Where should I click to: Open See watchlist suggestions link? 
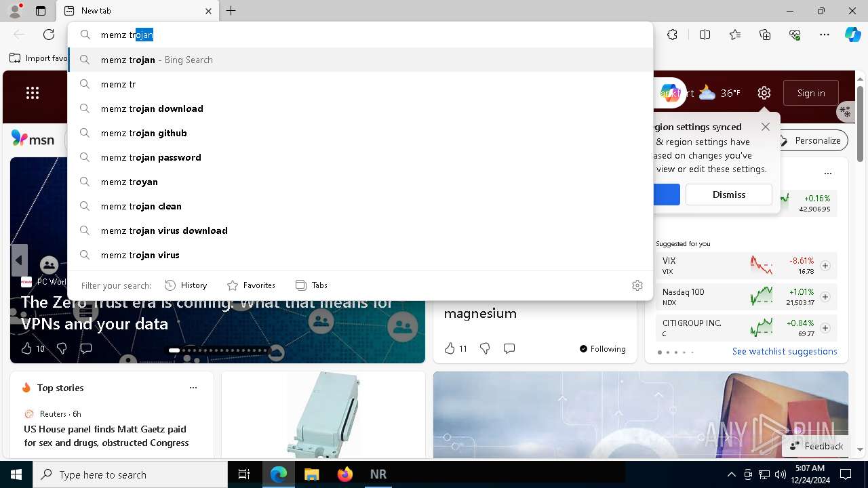[x=785, y=351]
